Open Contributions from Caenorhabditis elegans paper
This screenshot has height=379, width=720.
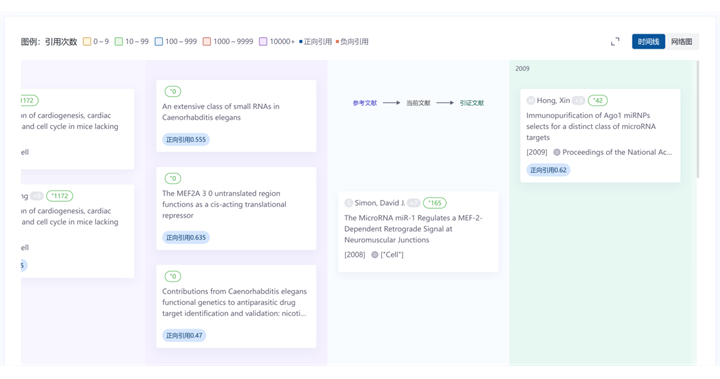tap(234, 302)
